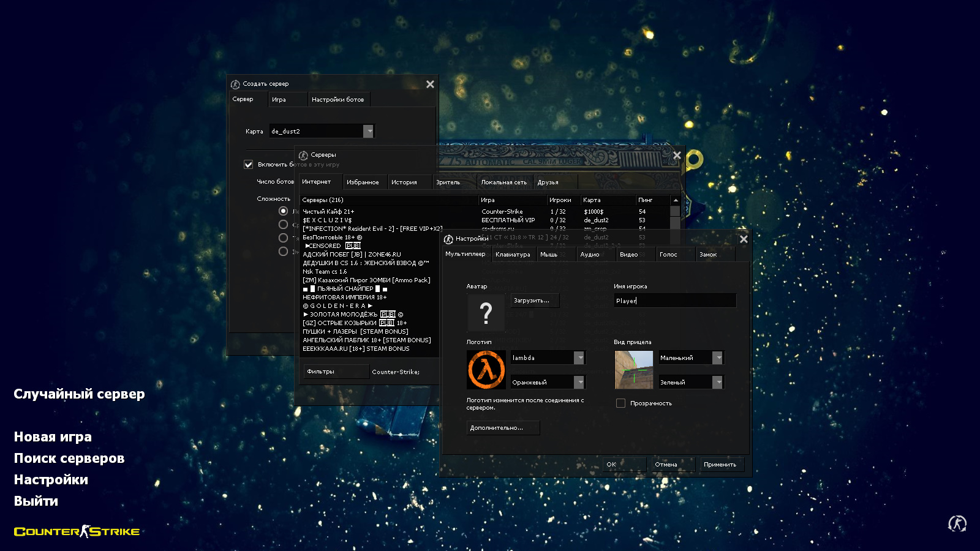Select the first Сложность radio button
The width and height of the screenshot is (980, 551).
(x=282, y=210)
